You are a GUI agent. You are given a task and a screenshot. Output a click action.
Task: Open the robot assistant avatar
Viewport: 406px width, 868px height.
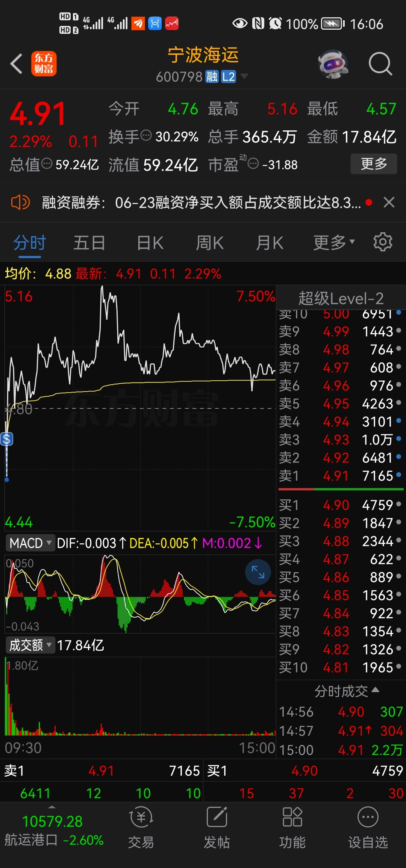(333, 64)
